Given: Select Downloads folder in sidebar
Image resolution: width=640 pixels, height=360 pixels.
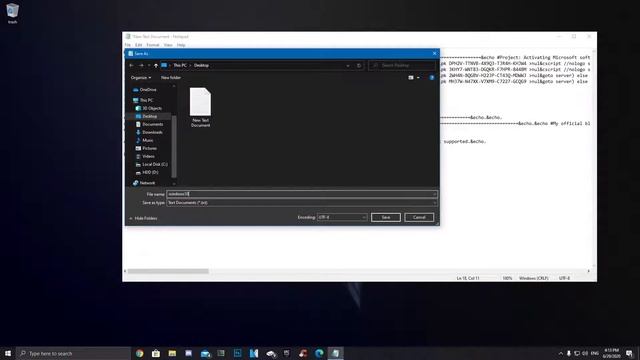Looking at the screenshot, I should pos(149,132).
